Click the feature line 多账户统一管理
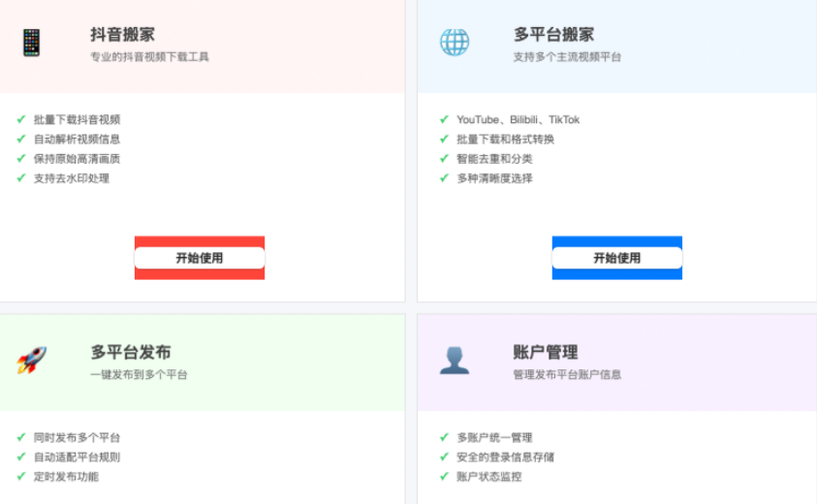Viewport: 817px width, 504px height. coord(494,437)
